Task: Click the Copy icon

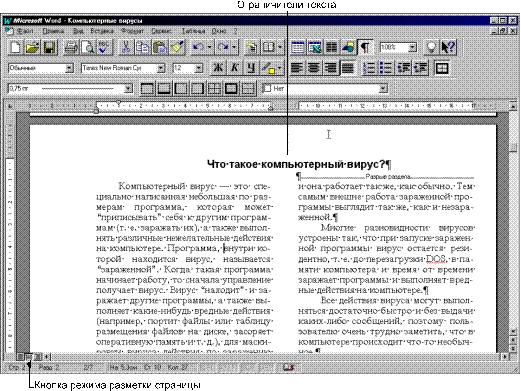Action: pos(143,47)
